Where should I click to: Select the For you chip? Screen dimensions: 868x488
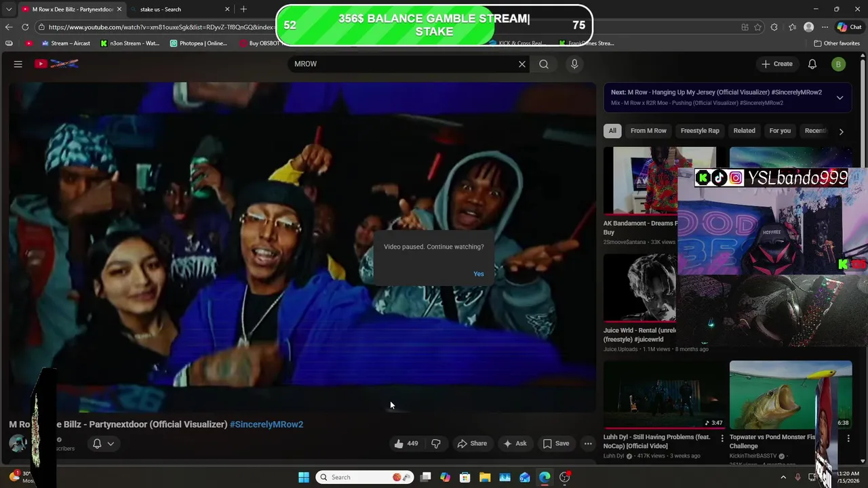(x=780, y=131)
